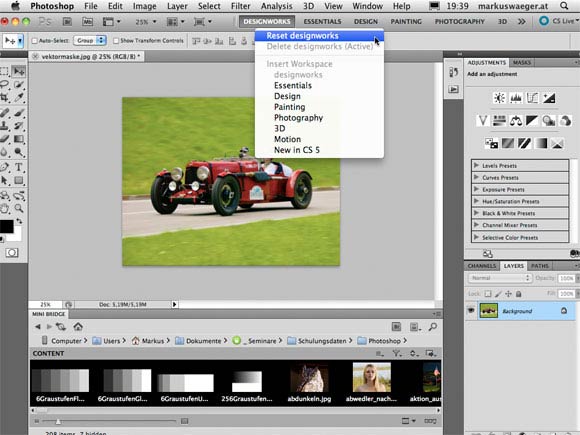Add a Color Balance adjustment
Image resolution: width=580 pixels, height=435 pixels.
(516, 121)
